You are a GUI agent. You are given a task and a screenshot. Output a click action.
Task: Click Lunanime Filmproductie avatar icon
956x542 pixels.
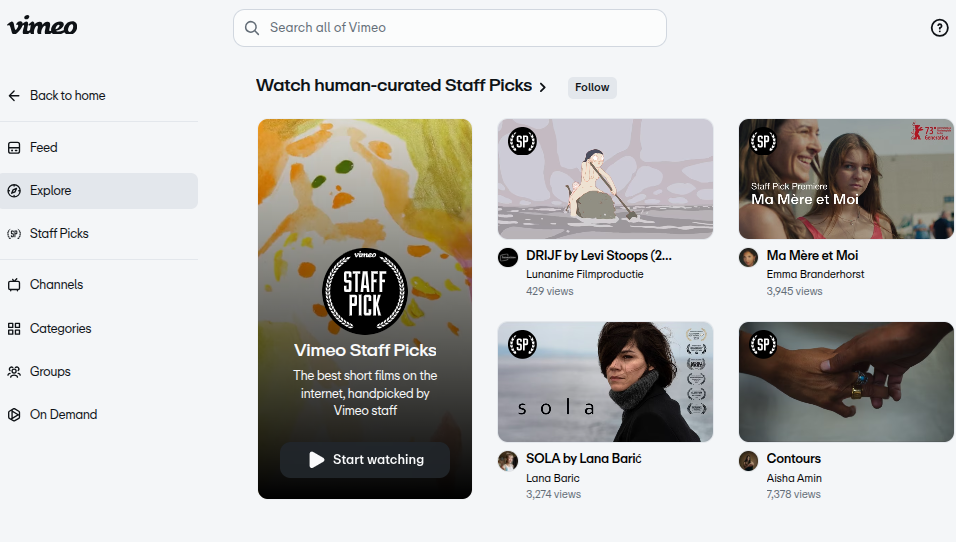pyautogui.click(x=508, y=257)
